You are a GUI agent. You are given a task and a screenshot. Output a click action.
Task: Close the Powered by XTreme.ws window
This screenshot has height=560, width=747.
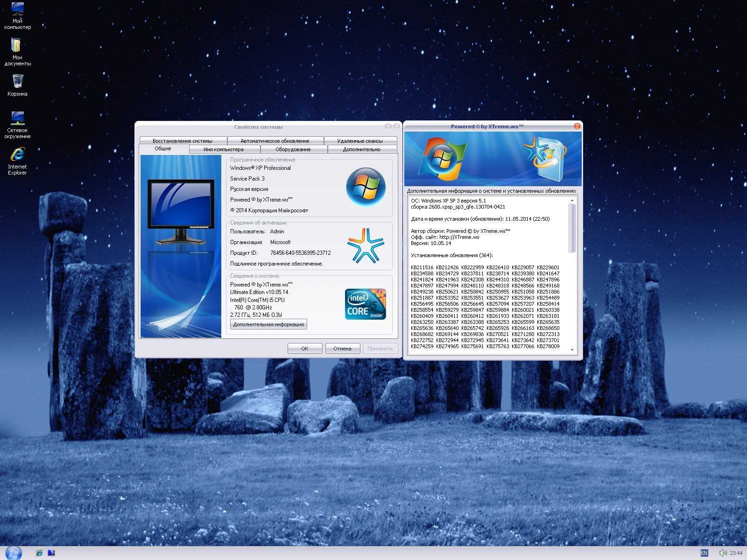click(x=577, y=126)
